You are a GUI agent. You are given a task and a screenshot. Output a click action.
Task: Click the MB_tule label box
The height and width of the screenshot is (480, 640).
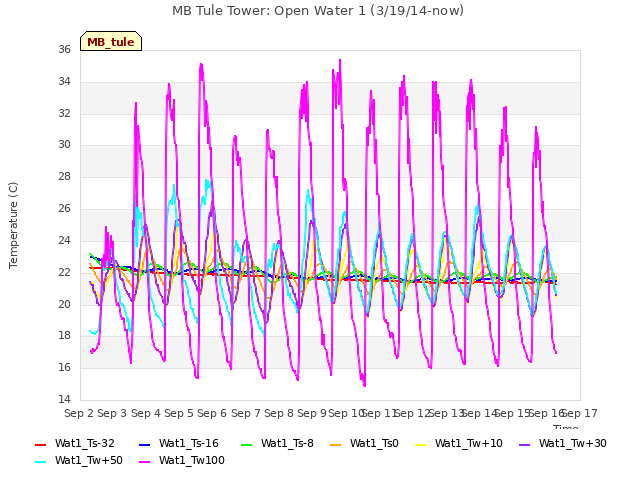click(111, 41)
